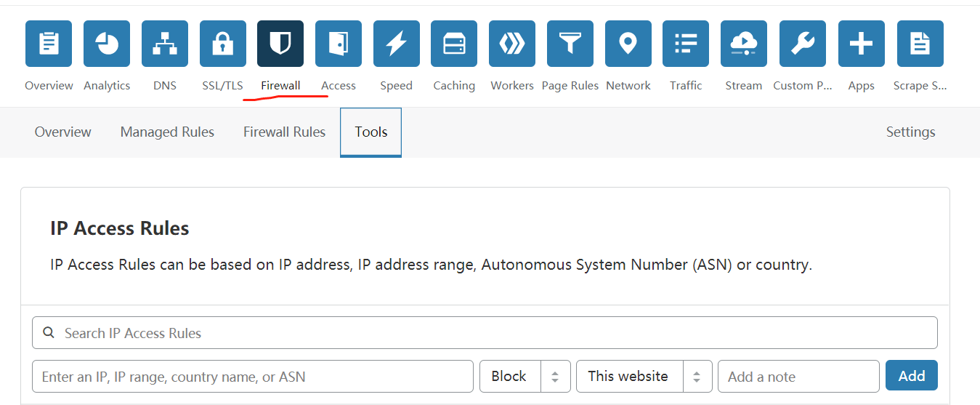Open the Access door icon
The image size is (980, 405).
click(339, 44)
